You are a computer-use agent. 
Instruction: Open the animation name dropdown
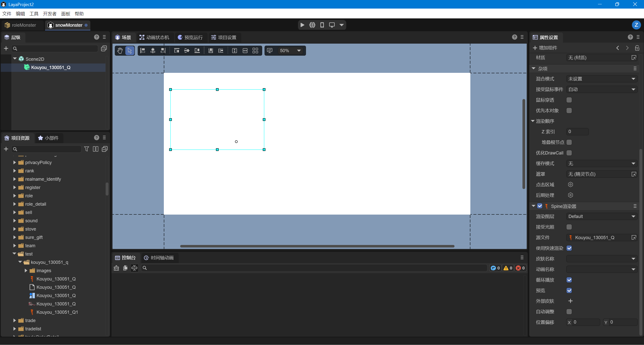tap(601, 269)
